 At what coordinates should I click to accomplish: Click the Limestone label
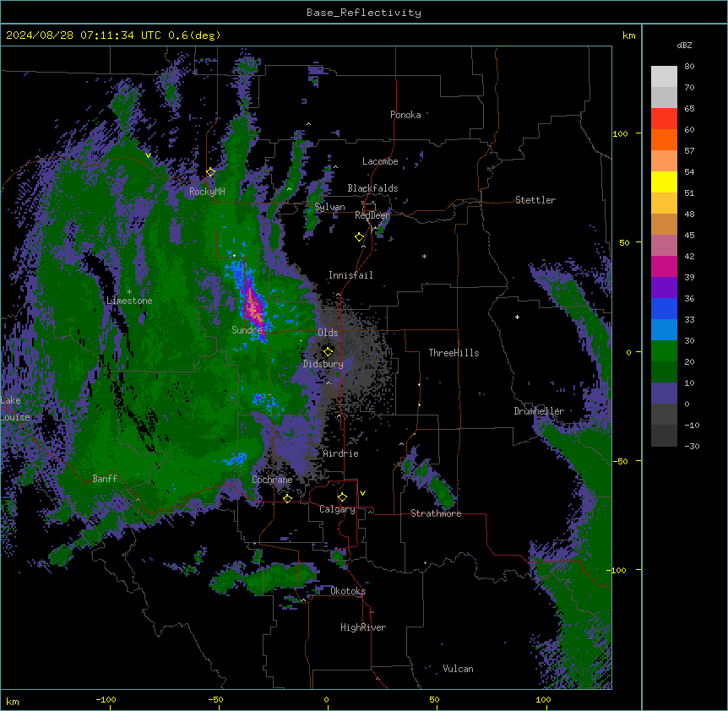click(129, 301)
